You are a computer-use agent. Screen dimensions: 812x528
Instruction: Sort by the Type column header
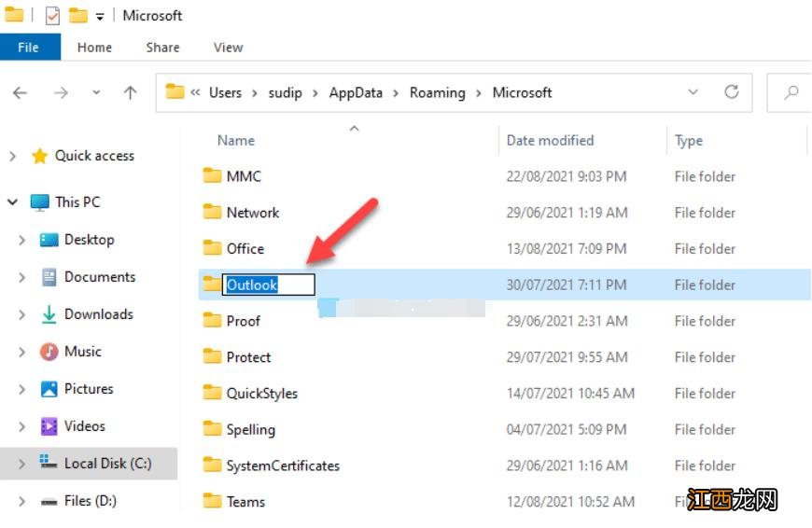689,141
